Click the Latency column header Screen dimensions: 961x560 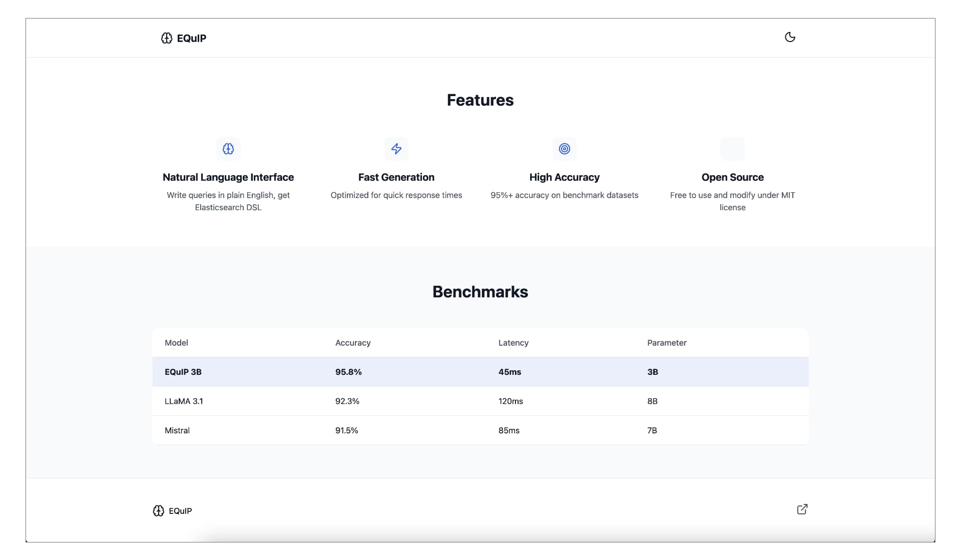coord(514,343)
